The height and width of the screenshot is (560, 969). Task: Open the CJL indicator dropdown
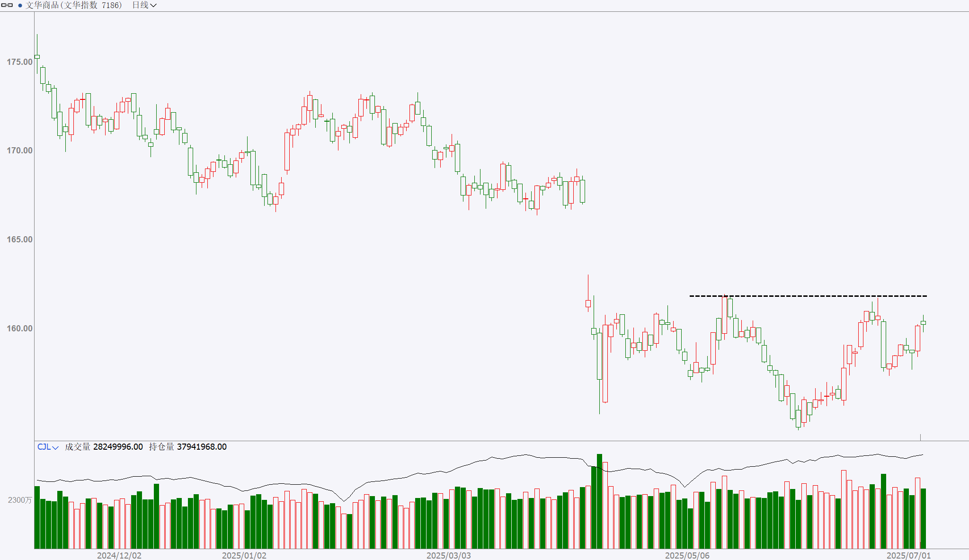pos(48,447)
